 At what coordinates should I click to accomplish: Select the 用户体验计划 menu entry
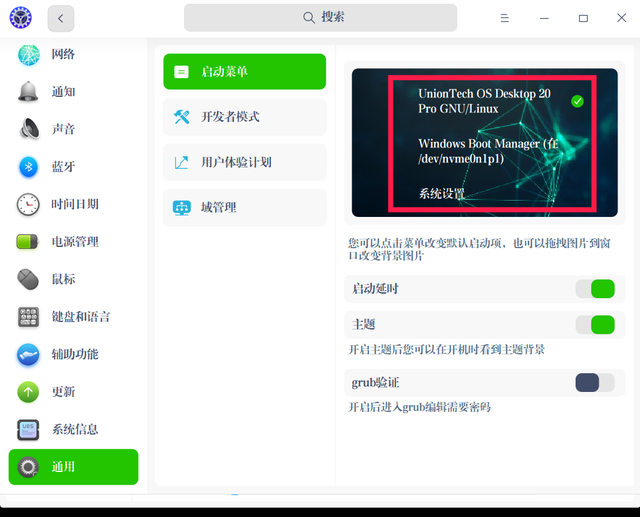point(244,162)
